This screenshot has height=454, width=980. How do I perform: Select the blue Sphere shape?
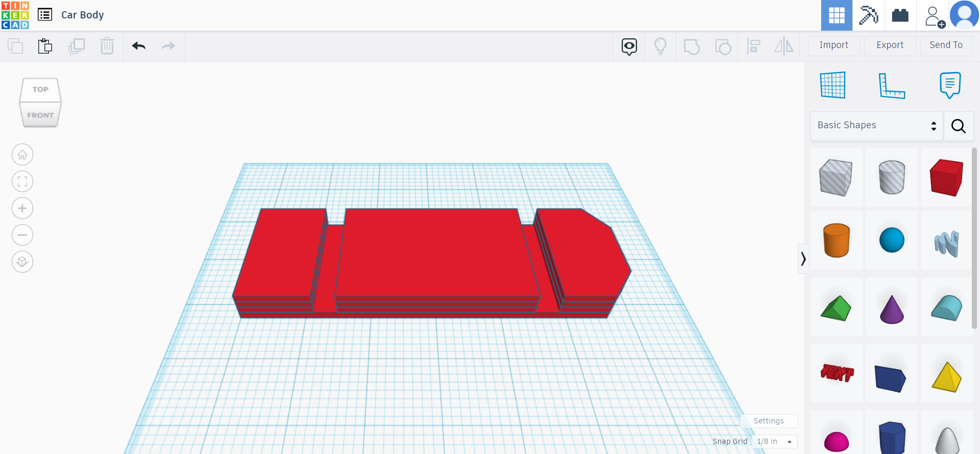pyautogui.click(x=892, y=241)
